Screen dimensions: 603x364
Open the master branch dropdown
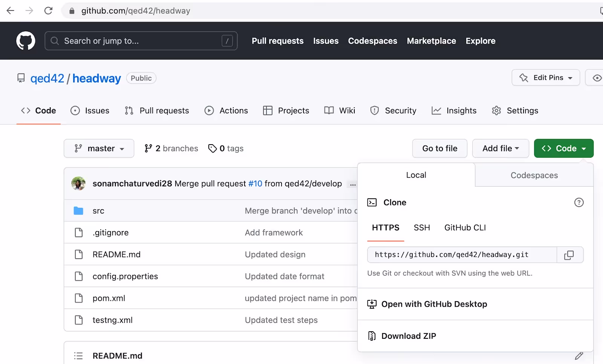(99, 148)
